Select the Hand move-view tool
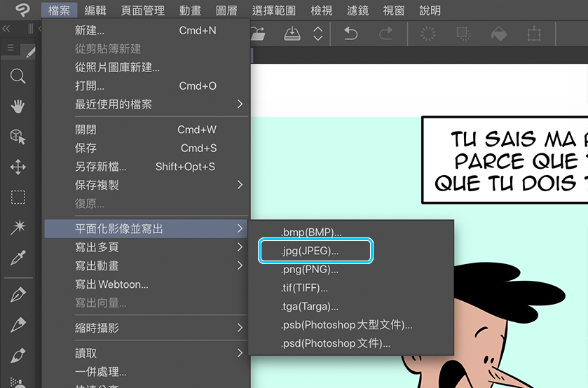Image resolution: width=588 pixels, height=388 pixels. (18, 106)
